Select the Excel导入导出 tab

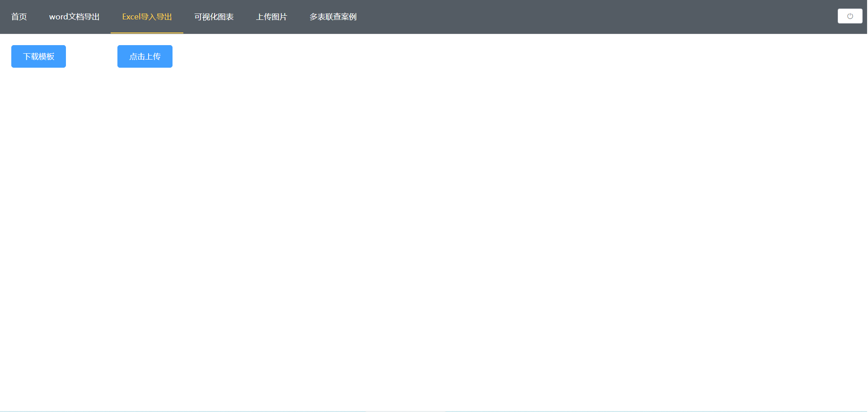coord(147,17)
